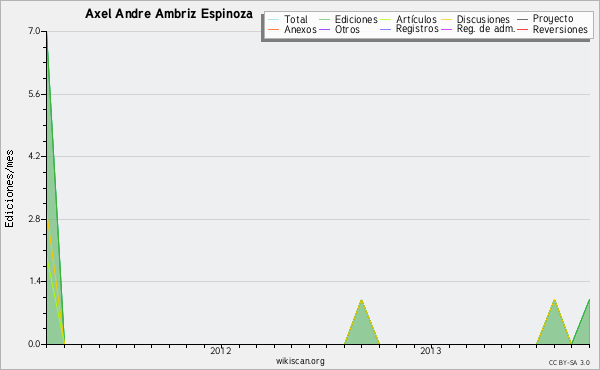Click the 7.0 y-axis value
Image resolution: width=600 pixels, height=370 pixels.
[34, 31]
